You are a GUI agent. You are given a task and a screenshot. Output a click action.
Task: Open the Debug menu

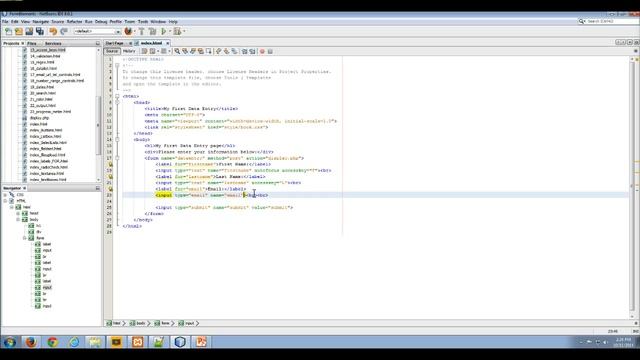101,22
